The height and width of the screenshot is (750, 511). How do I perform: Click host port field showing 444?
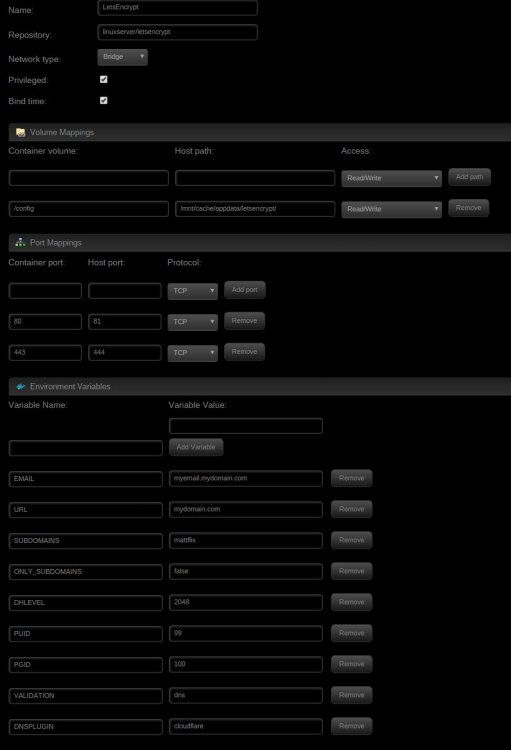click(125, 353)
